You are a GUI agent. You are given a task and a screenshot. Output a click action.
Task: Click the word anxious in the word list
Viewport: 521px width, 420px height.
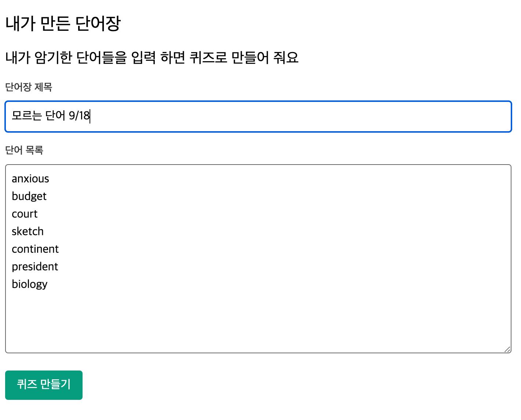tap(30, 179)
